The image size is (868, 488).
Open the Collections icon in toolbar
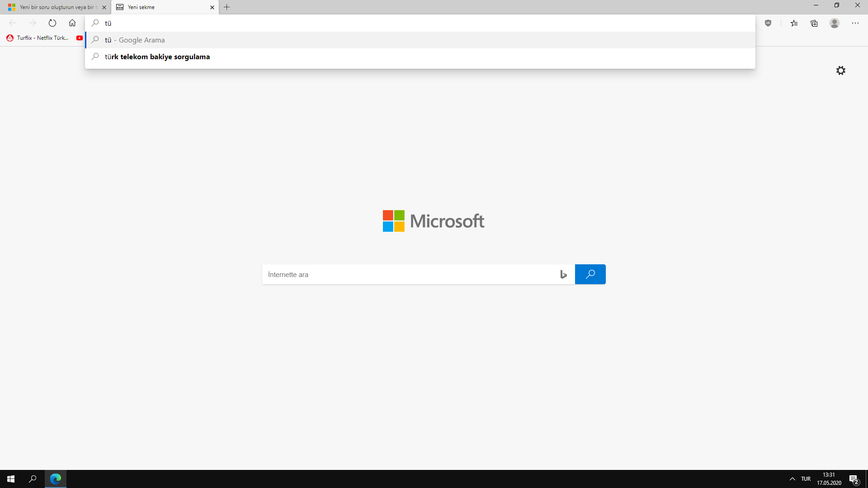coord(814,23)
